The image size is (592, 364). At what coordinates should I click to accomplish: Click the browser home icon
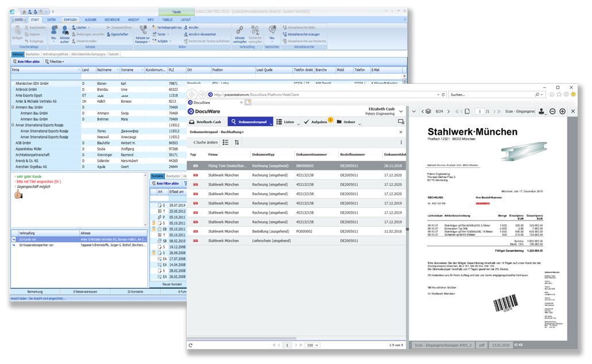[552, 94]
